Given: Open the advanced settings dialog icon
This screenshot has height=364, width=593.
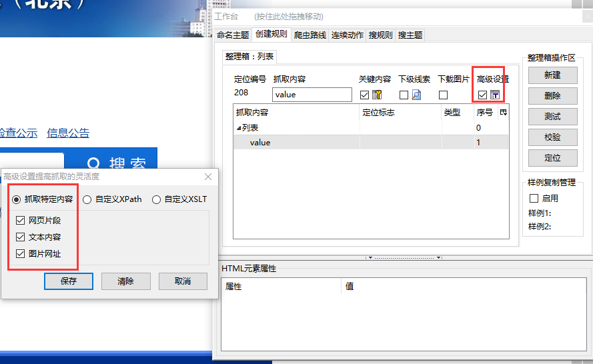Looking at the screenshot, I should point(495,95).
